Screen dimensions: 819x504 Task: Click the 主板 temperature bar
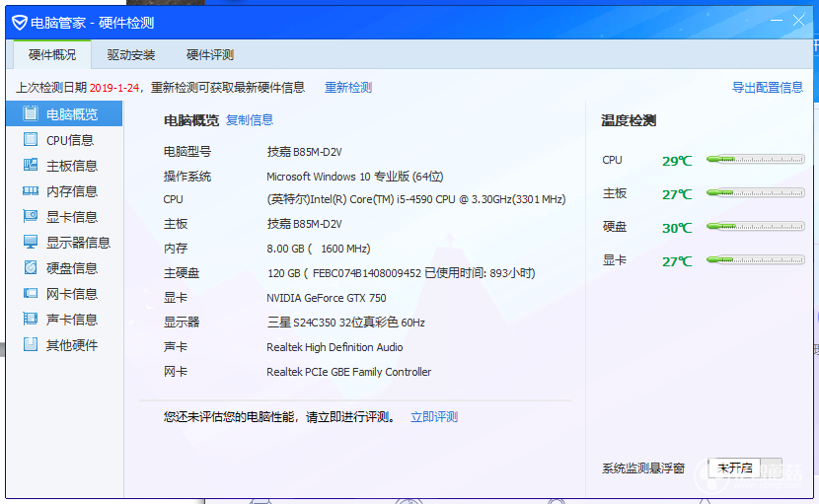[x=755, y=192]
